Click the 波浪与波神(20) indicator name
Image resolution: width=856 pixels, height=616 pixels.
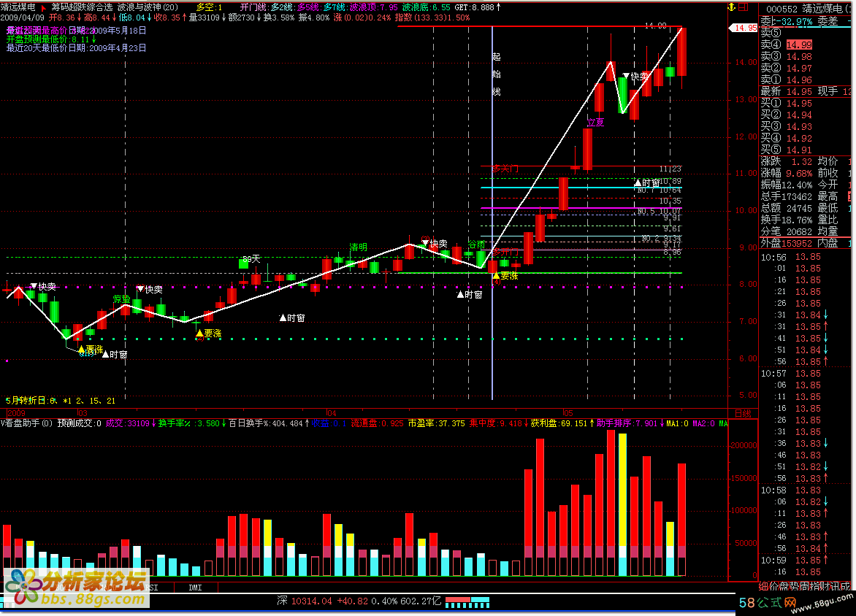[148, 7]
